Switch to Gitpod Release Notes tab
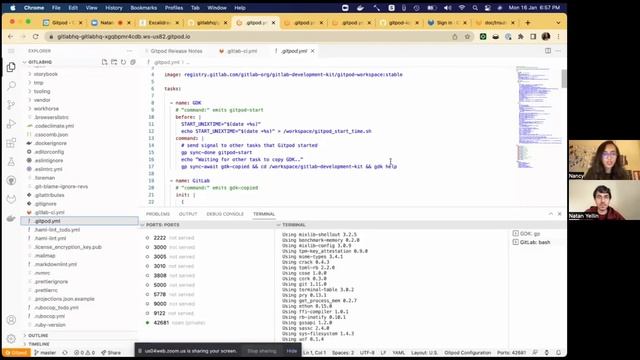Viewport: 640px width, 360px height. tap(176, 51)
